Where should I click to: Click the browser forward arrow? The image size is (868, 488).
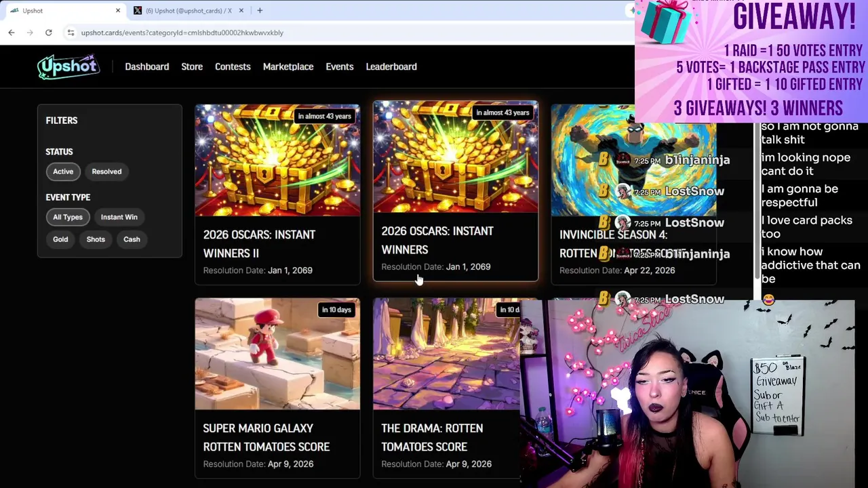point(31,33)
